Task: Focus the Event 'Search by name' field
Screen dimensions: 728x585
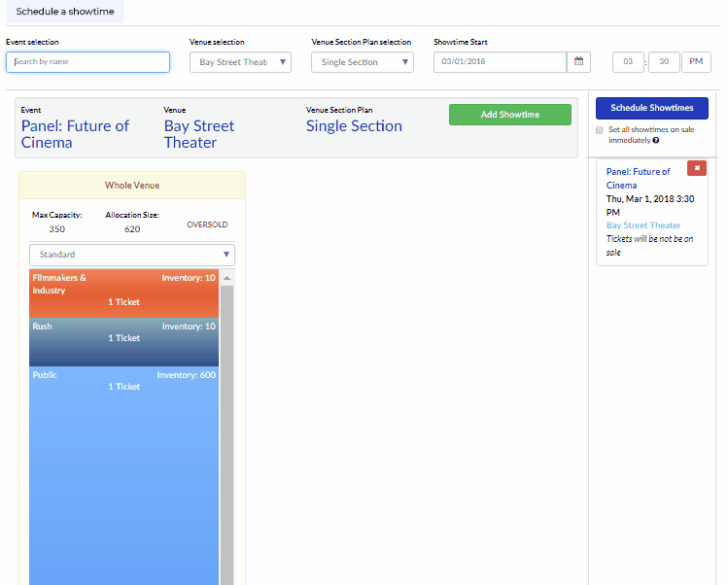Action: tap(87, 62)
